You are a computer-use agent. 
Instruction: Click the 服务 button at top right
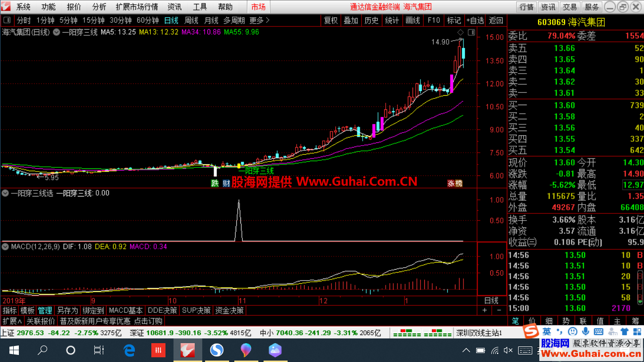click(592, 7)
